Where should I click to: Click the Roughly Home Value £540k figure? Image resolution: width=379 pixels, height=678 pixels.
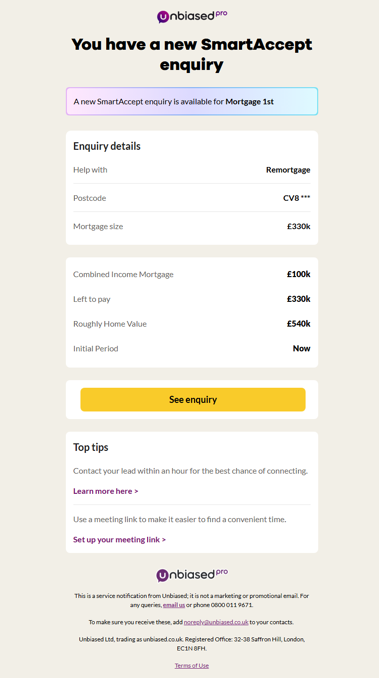tap(299, 323)
